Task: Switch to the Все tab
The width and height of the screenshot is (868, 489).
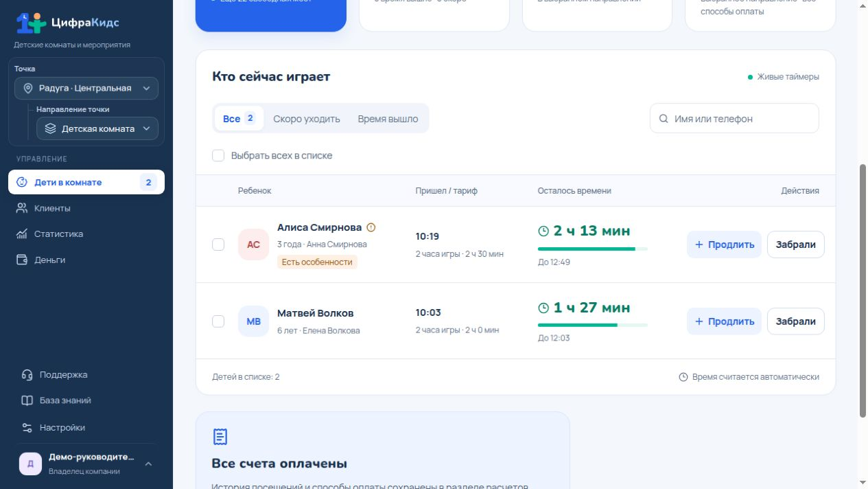Action: point(239,119)
